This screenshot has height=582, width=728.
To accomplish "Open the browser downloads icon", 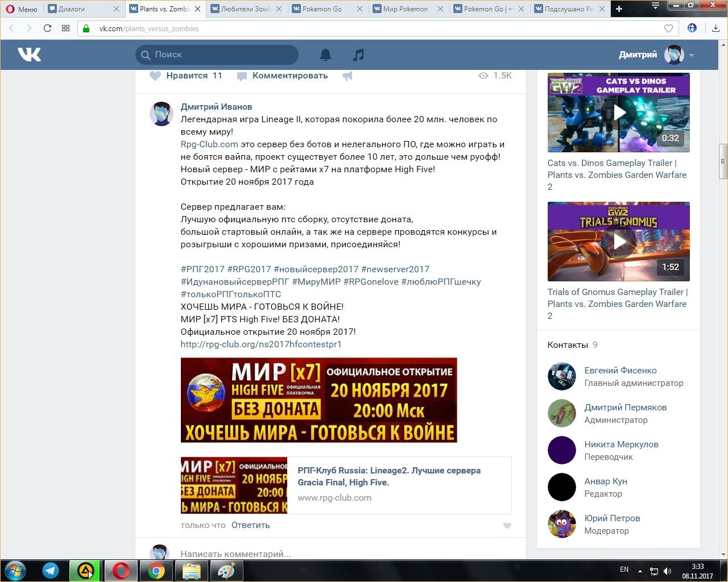I will (x=715, y=28).
